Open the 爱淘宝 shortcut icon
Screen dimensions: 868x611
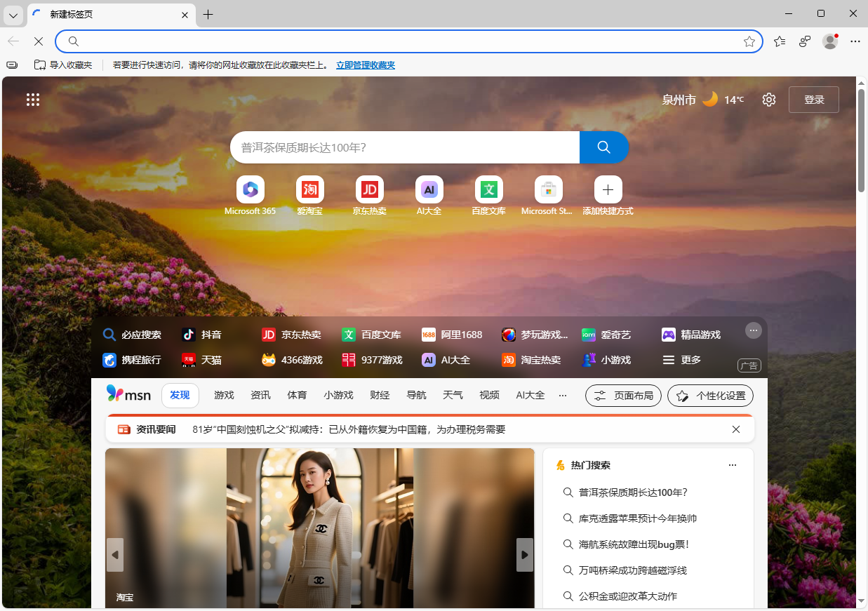coord(309,189)
